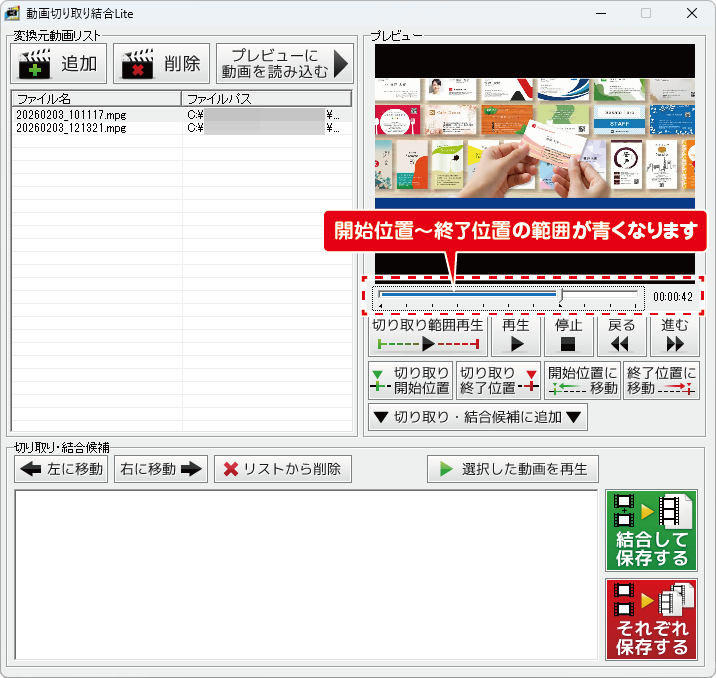The image size is (716, 678).
Task: Click 切り取り・結合候補に追加 button
Action: tap(478, 418)
